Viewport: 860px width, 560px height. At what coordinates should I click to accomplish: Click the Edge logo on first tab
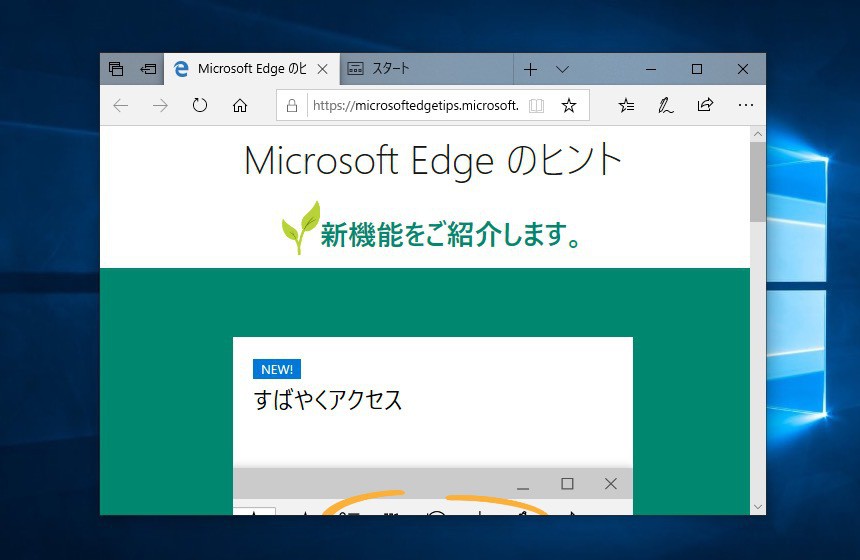tap(181, 69)
